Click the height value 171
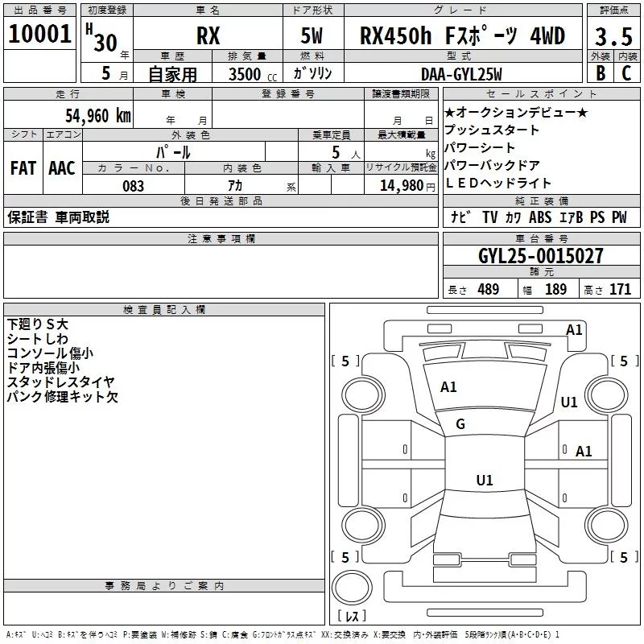This screenshot has width=644, height=644. 620,289
